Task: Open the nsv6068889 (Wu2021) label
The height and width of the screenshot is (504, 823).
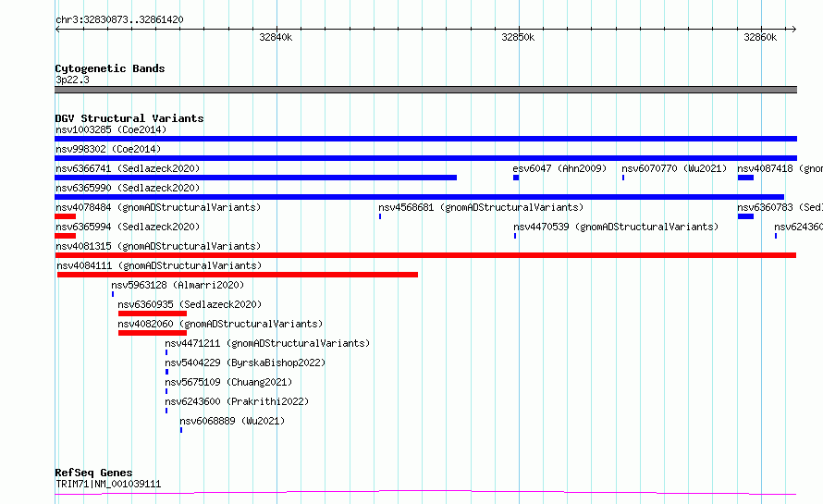Action: [x=232, y=421]
